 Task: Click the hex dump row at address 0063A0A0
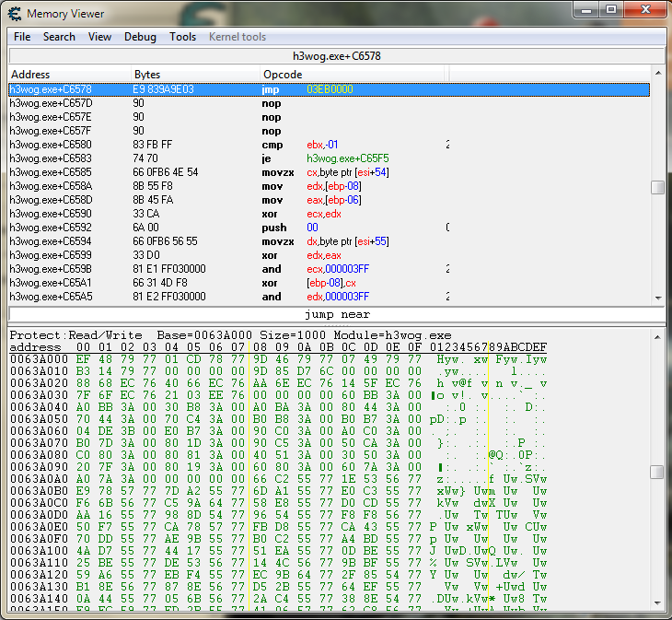(x=276, y=478)
